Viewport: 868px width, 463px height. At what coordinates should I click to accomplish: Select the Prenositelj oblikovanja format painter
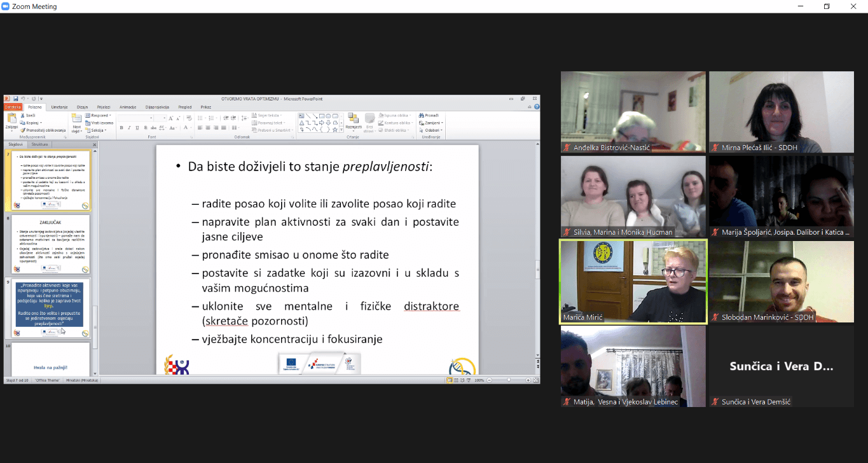coord(23,130)
